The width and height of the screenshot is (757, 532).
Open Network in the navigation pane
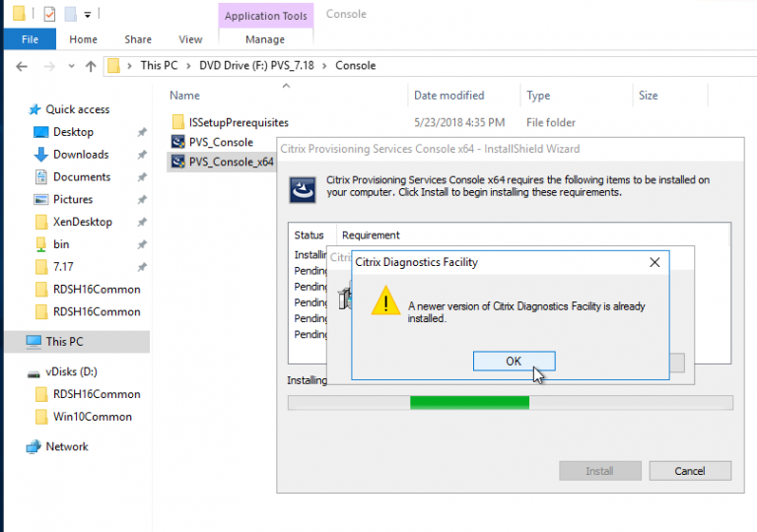pos(66,446)
